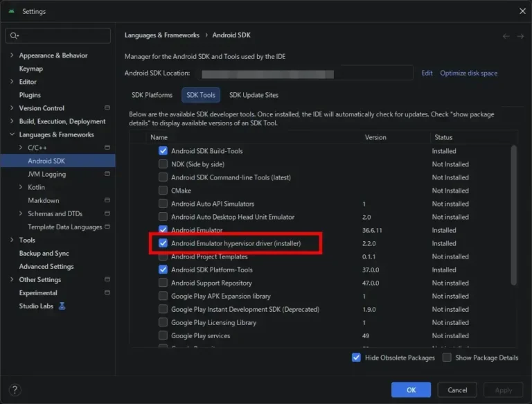Open Keymap settings page

(31, 69)
